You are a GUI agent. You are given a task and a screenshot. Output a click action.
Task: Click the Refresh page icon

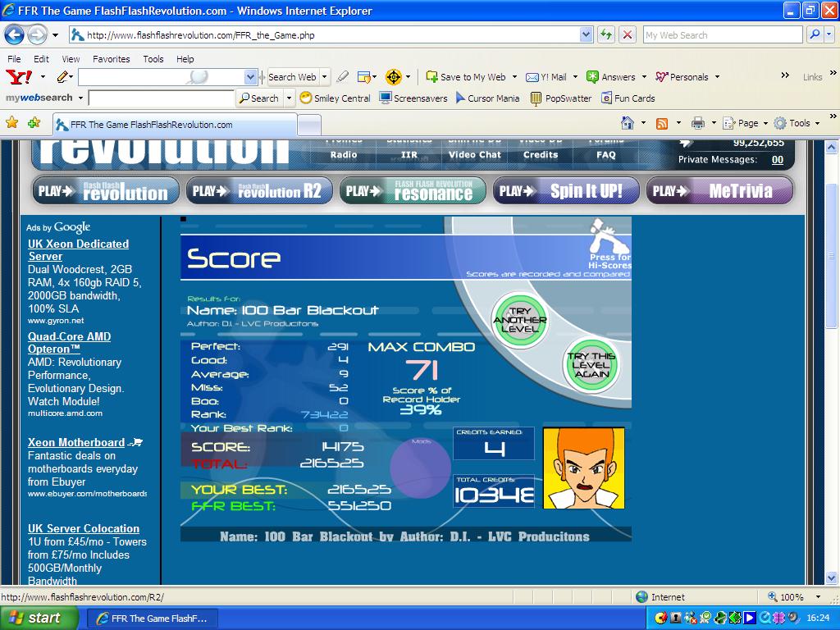click(x=606, y=34)
